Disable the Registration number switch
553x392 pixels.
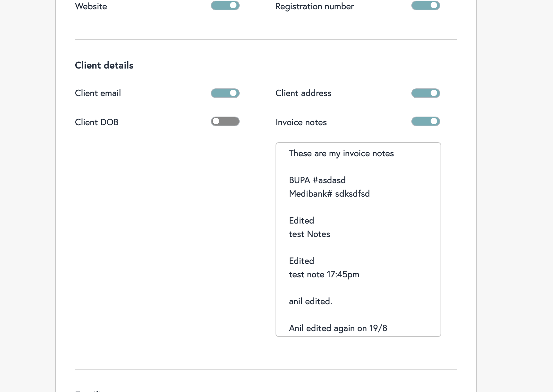click(x=425, y=5)
